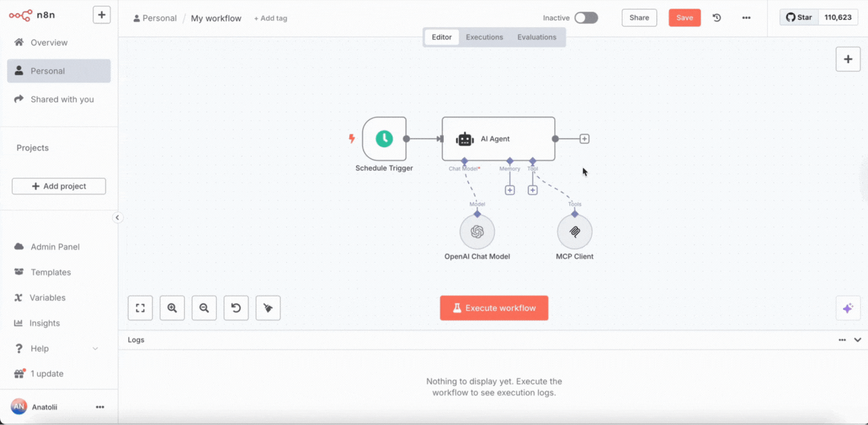This screenshot has width=868, height=425.
Task: Select the MCP Client node
Action: tap(574, 232)
